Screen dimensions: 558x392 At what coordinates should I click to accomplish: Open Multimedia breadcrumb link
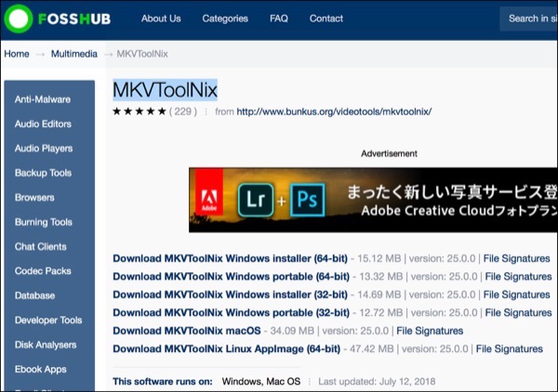[x=74, y=54]
